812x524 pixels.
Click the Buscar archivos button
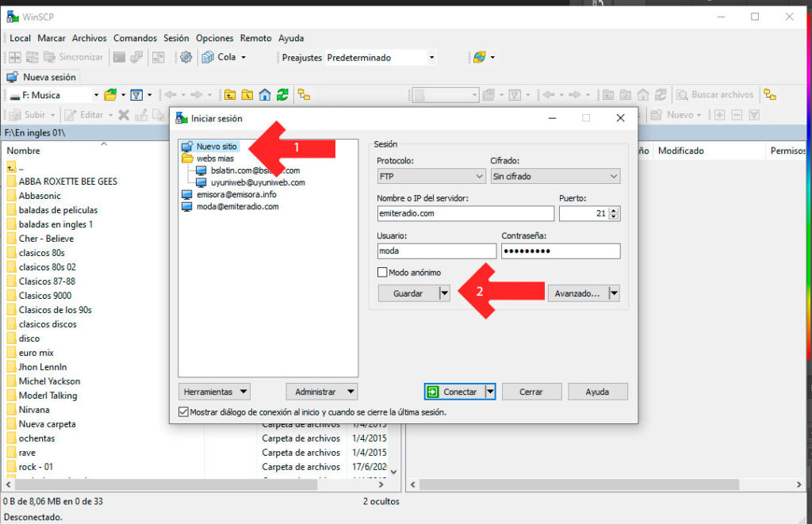tap(715, 95)
